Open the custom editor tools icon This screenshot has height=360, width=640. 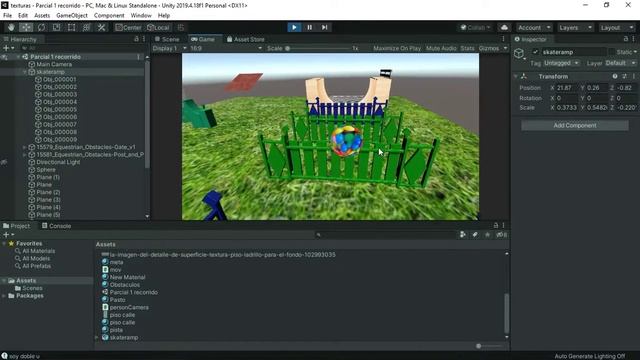101,27
